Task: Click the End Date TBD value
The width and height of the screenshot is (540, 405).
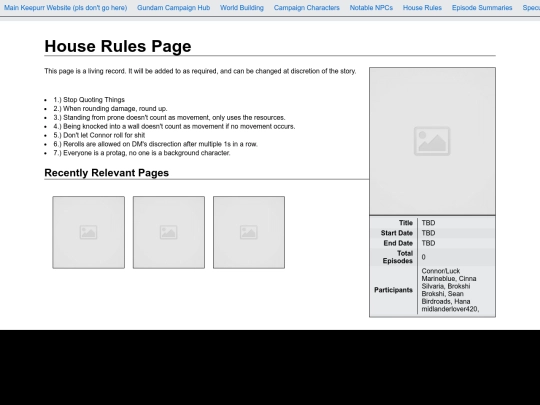Action: (428, 243)
